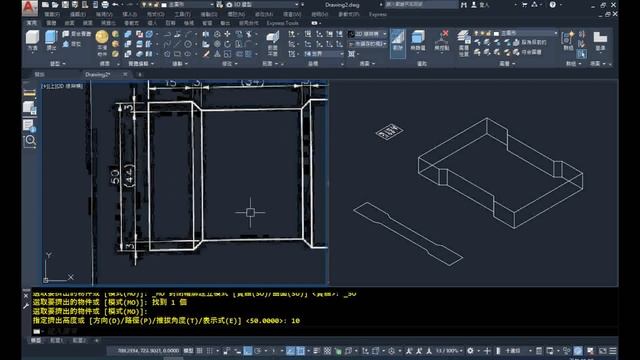
Task: Click the Move Gizmo tool with red X
Action: pos(442,41)
